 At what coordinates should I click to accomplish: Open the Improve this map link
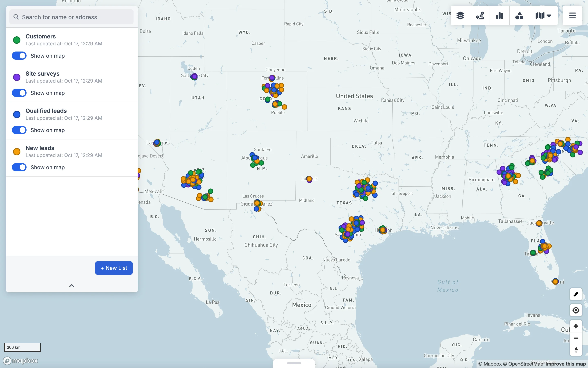(x=565, y=364)
